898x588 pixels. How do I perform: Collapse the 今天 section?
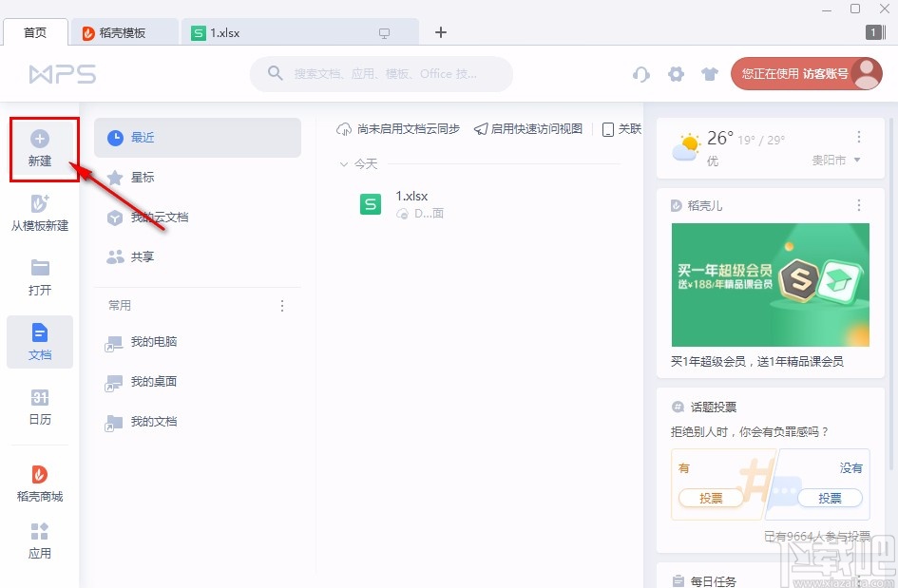click(x=345, y=163)
